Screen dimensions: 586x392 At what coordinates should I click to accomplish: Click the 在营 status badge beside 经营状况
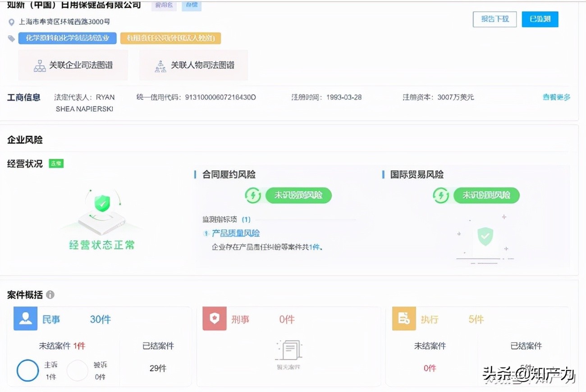pyautogui.click(x=56, y=163)
